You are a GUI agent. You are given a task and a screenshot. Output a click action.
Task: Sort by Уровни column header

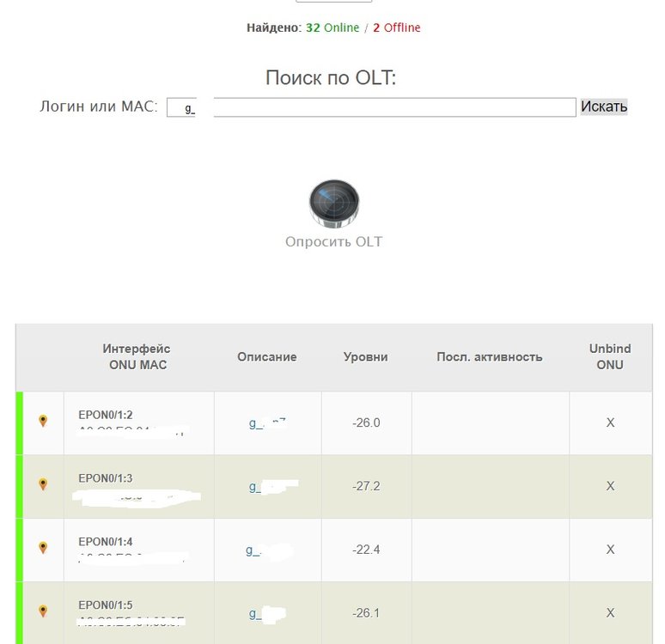tap(366, 356)
